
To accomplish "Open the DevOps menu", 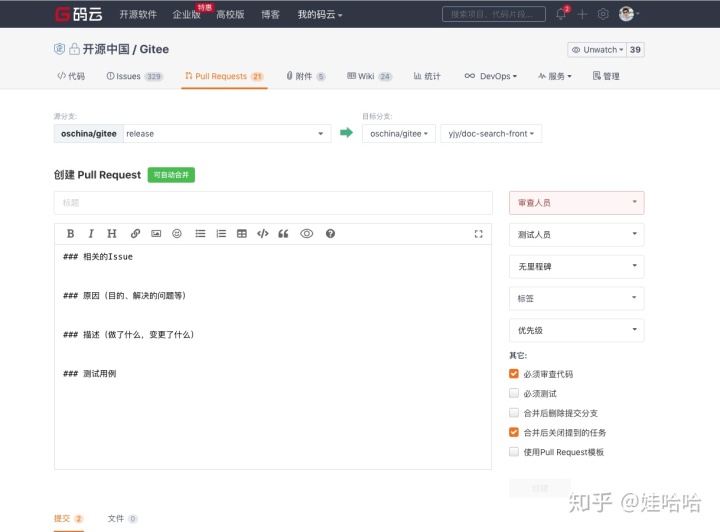I will [490, 76].
